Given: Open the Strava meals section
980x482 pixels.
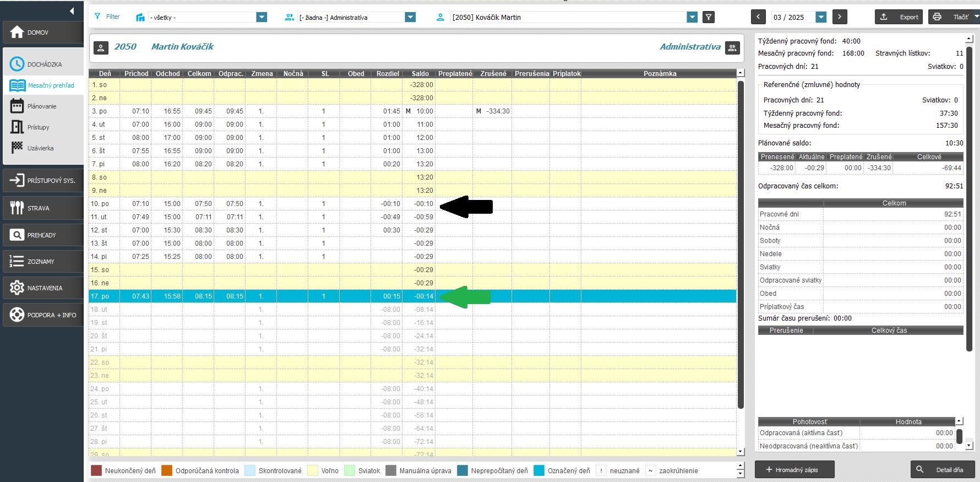Looking at the screenshot, I should [x=43, y=208].
